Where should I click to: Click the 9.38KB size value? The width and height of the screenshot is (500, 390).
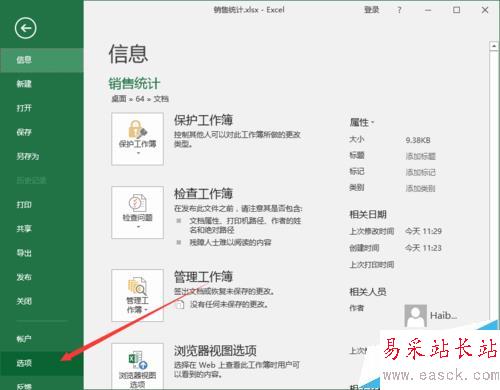click(x=418, y=140)
